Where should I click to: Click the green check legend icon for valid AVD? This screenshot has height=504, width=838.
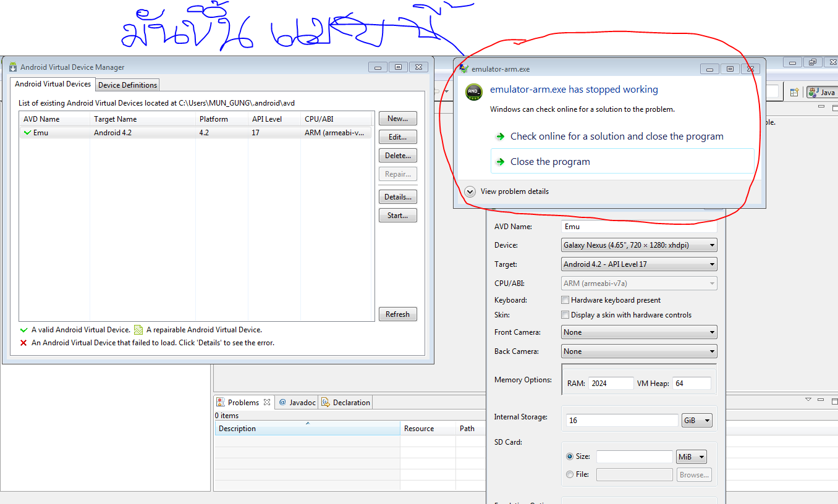point(23,330)
